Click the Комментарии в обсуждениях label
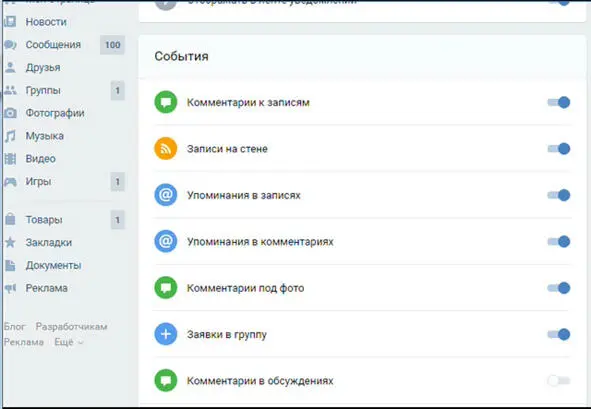 pyautogui.click(x=260, y=381)
